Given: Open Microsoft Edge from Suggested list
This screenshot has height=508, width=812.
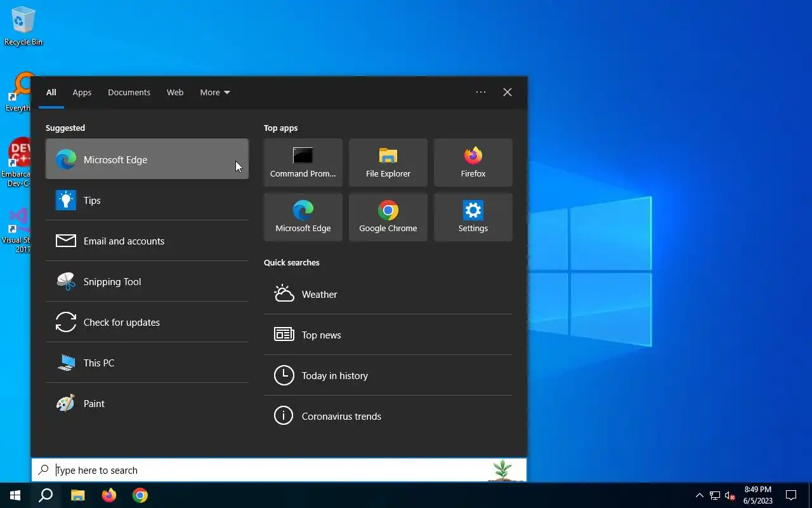Looking at the screenshot, I should click(147, 159).
